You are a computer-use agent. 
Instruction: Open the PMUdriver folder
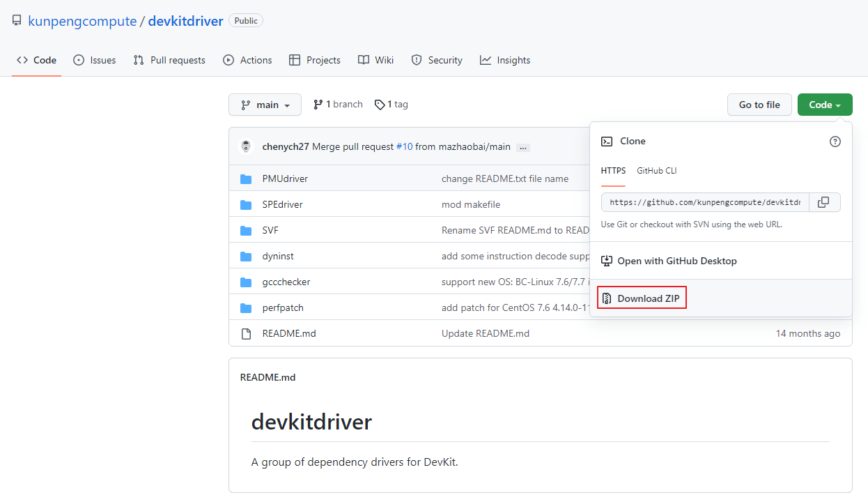pos(285,178)
